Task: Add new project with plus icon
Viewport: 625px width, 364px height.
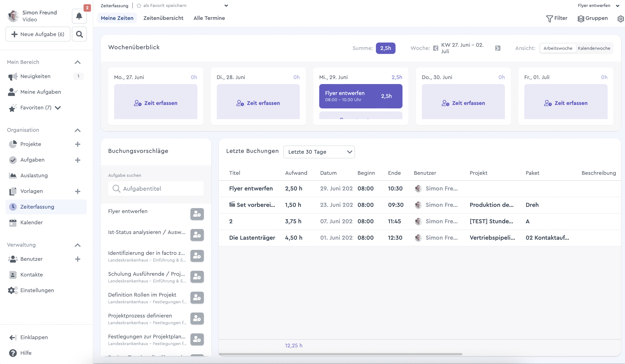Action: click(x=78, y=144)
